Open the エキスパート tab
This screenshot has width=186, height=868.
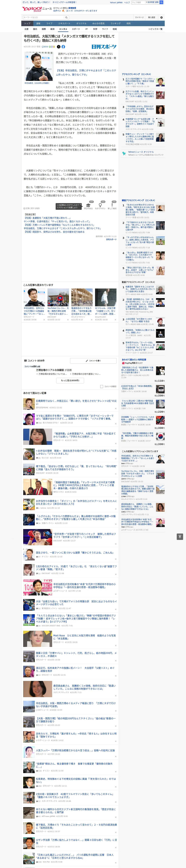pyautogui.click(x=64, y=23)
